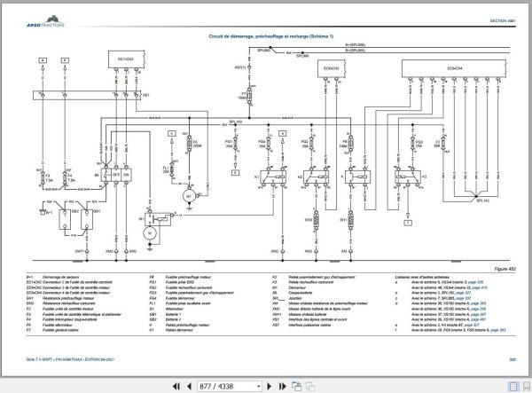
Task: Click the FL1 25A fuse symbol
Action: pyautogui.click(x=172, y=169)
